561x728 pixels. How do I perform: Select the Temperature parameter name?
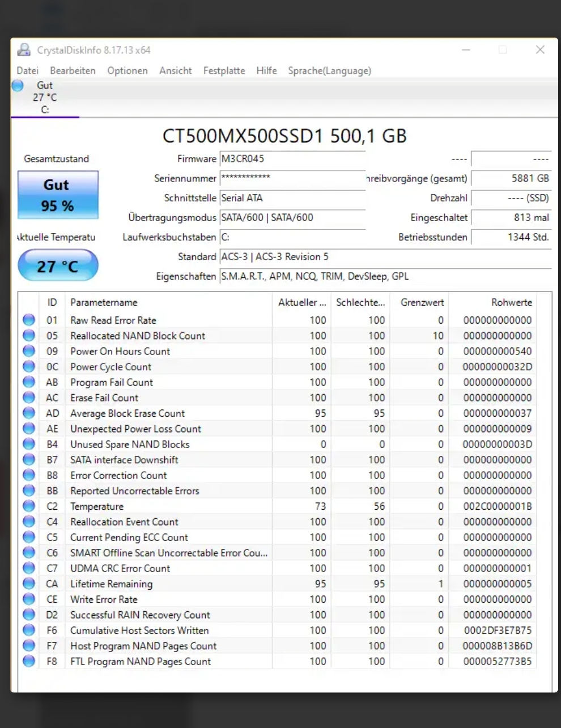click(97, 506)
